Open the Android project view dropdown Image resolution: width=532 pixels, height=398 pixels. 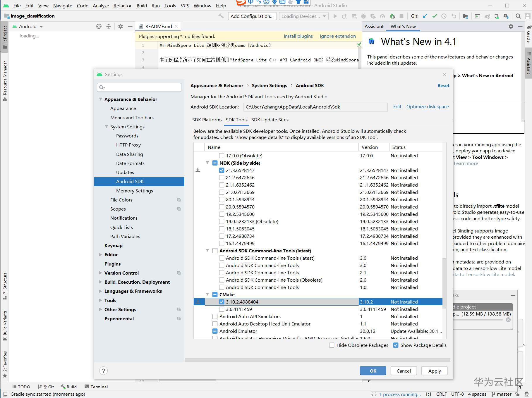coord(28,26)
